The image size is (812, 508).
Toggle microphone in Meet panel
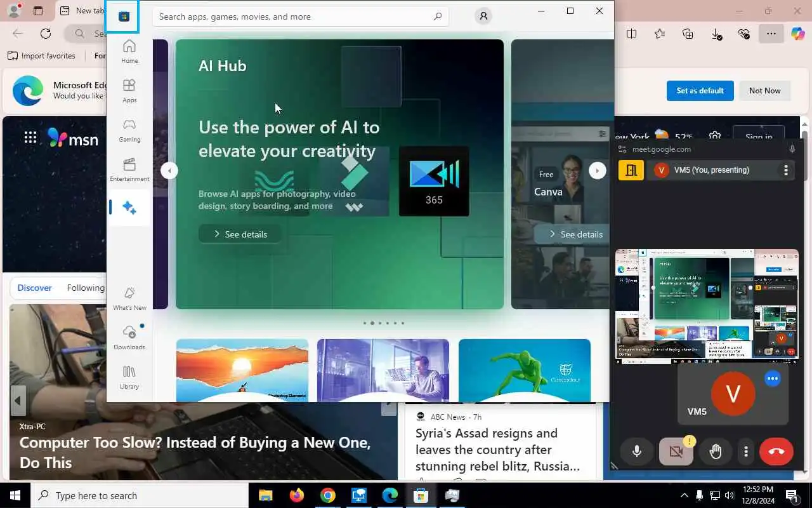(x=637, y=451)
